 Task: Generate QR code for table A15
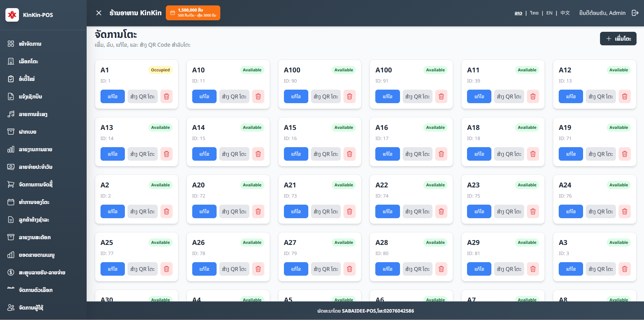click(x=326, y=154)
